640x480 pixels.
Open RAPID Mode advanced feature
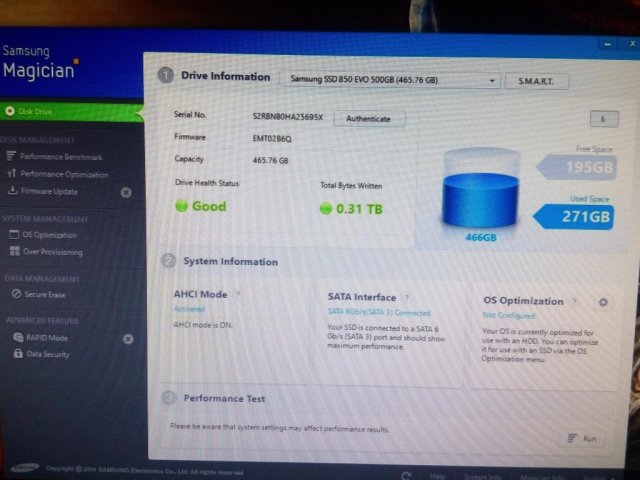(45, 338)
